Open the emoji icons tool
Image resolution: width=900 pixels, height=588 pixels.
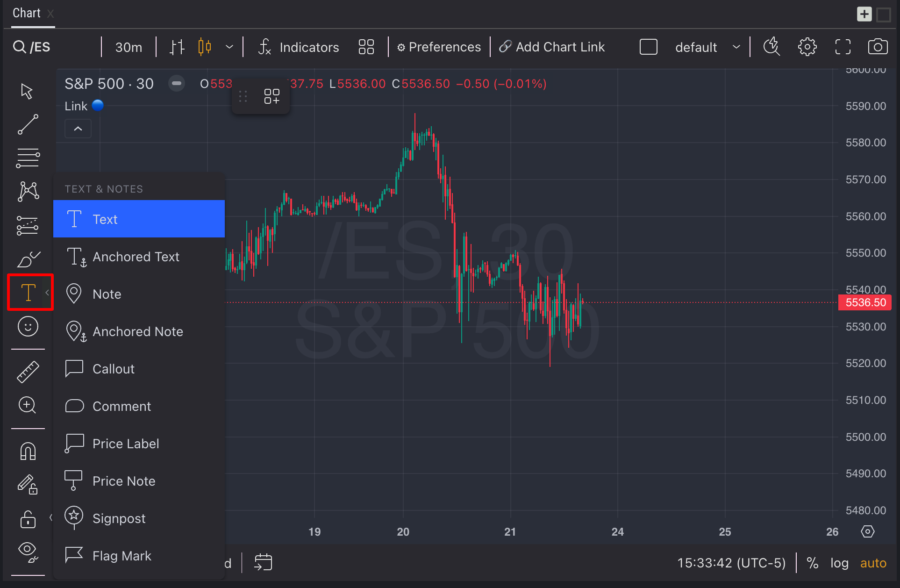point(28,326)
